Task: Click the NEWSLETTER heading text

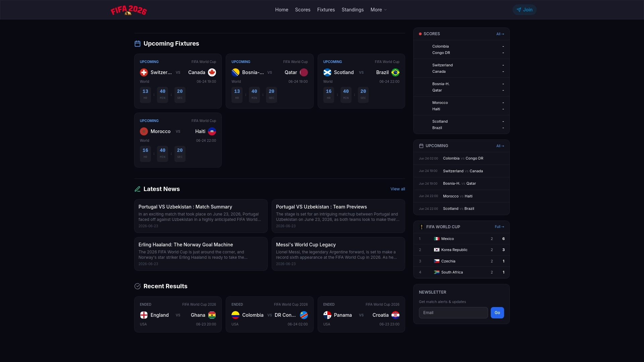Action: (x=432, y=292)
